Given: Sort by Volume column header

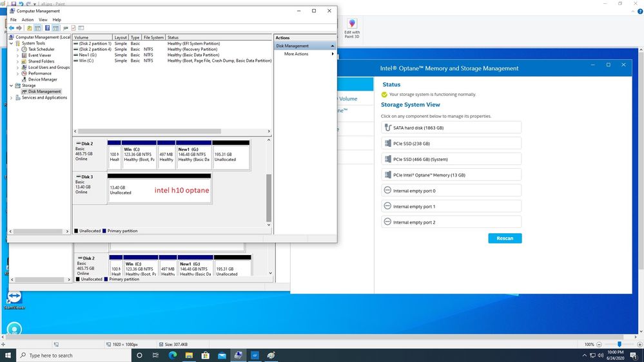Looking at the screenshot, I should (x=92, y=37).
